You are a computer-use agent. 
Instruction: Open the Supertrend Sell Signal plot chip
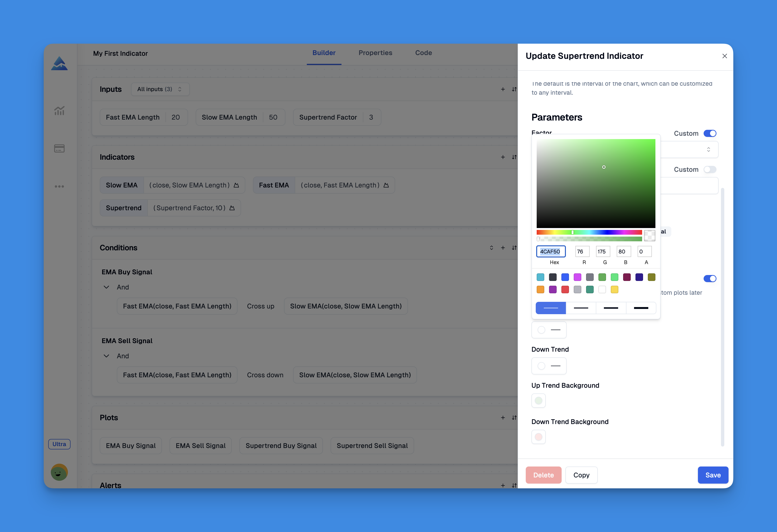click(372, 445)
